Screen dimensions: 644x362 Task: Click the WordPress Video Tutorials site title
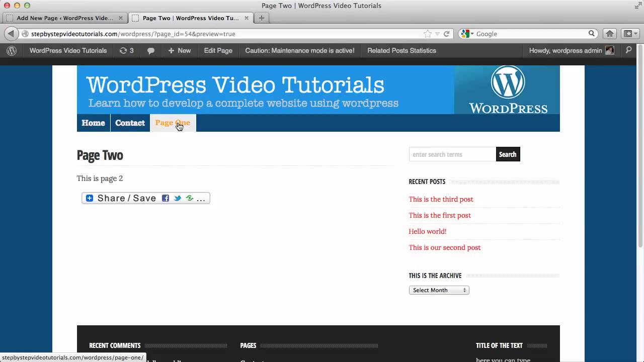(235, 84)
